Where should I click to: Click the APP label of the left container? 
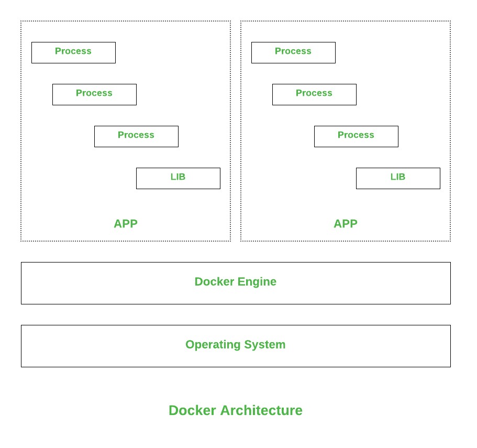126,224
